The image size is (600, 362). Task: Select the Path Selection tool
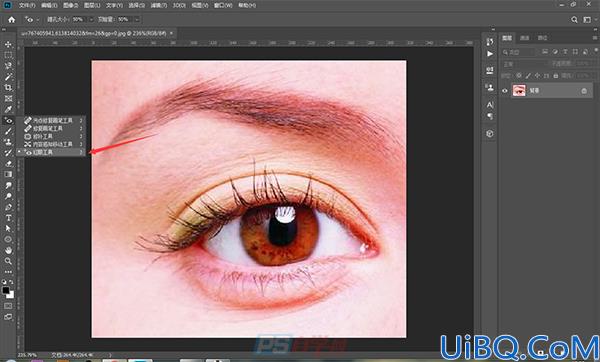pos(8,228)
